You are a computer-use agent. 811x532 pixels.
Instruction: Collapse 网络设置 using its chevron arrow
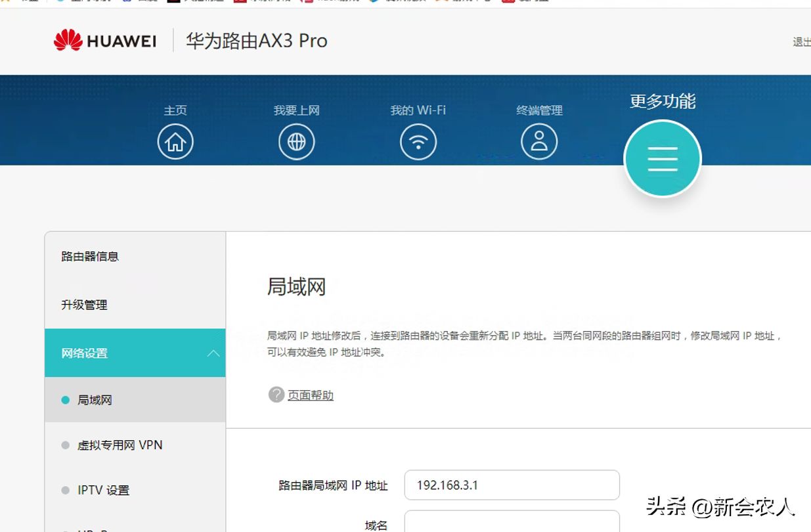pyautogui.click(x=213, y=353)
